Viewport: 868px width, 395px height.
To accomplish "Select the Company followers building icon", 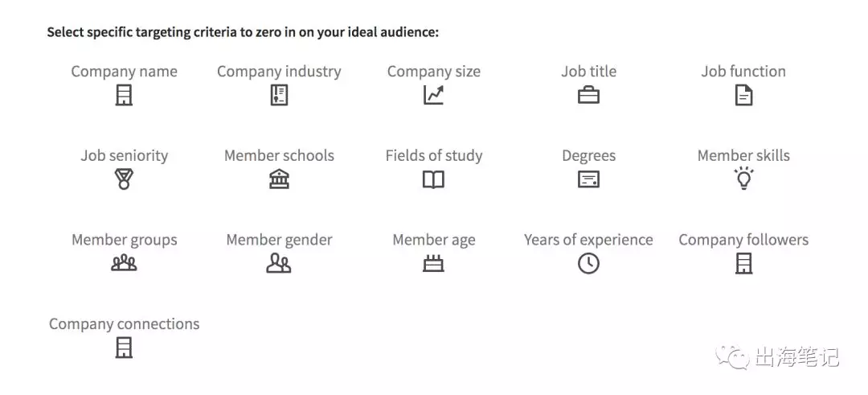I will (744, 264).
